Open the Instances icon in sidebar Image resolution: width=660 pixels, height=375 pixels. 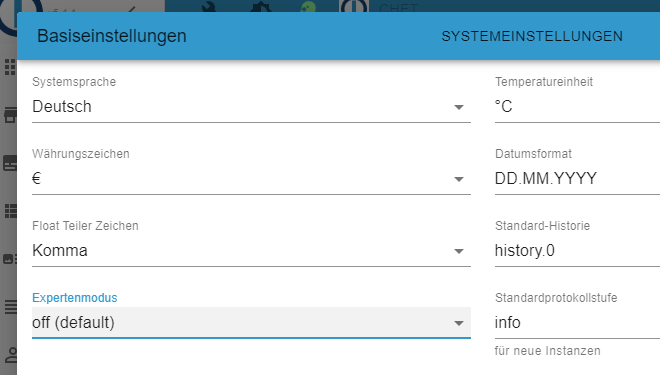(x=10, y=163)
